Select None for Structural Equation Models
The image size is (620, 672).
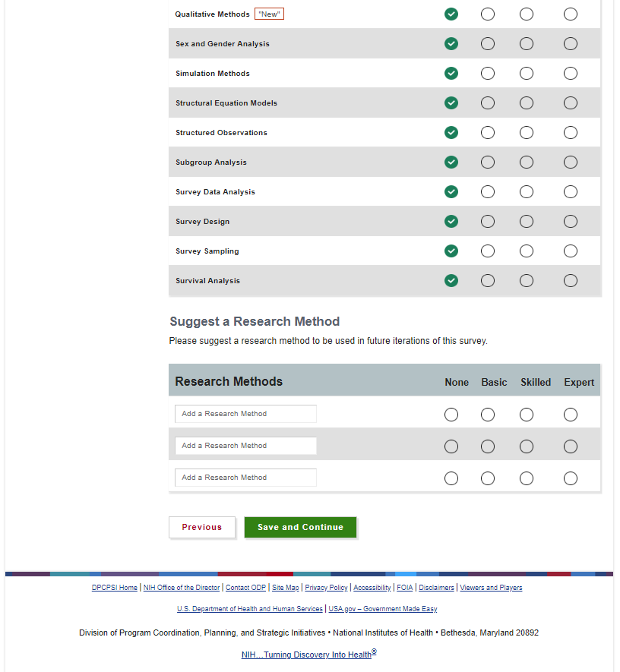click(451, 103)
